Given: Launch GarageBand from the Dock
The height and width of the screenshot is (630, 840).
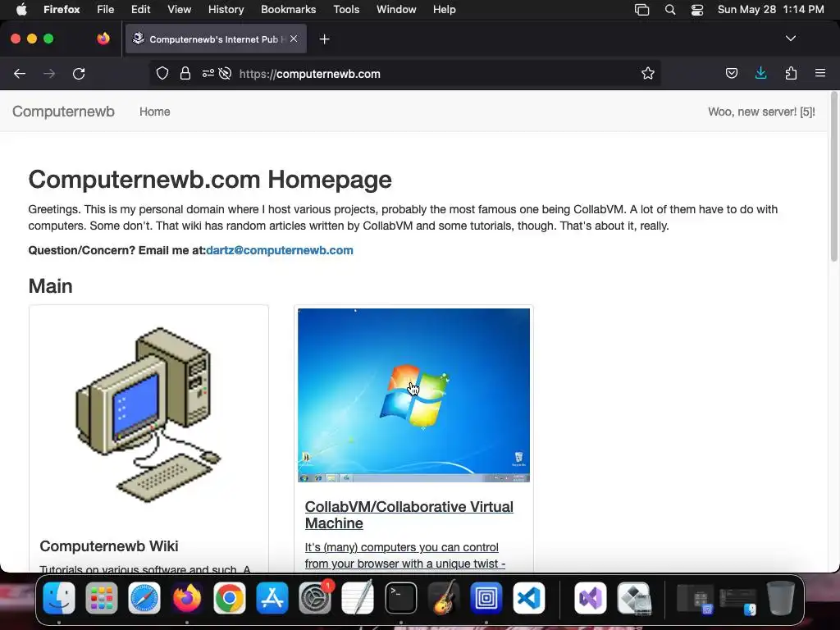Looking at the screenshot, I should click(444, 598).
